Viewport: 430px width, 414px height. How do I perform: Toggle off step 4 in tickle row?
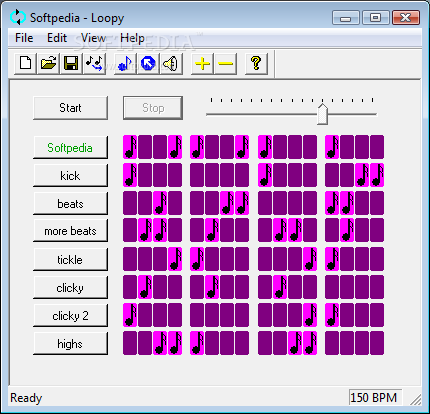point(175,259)
